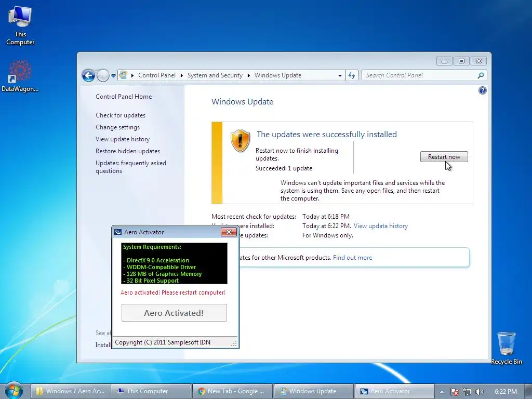The image size is (532, 399).
Task: Open Action Center flag tray icon
Action: pos(455,392)
